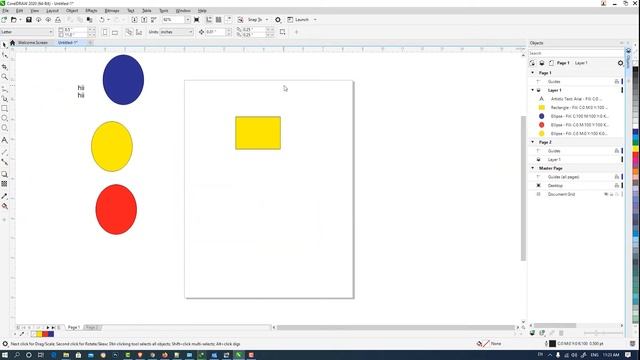The height and width of the screenshot is (360, 640).
Task: Click the yellow rectangle on the page
Action: (x=258, y=133)
